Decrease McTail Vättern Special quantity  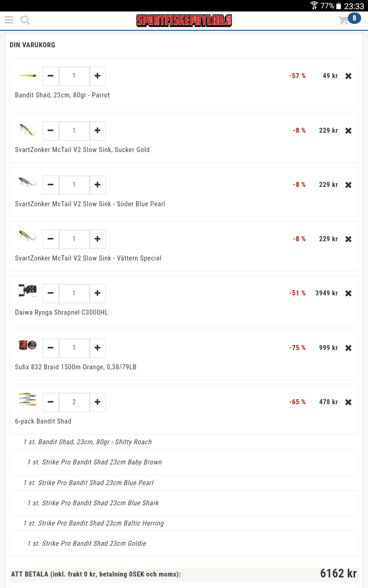coord(51,239)
